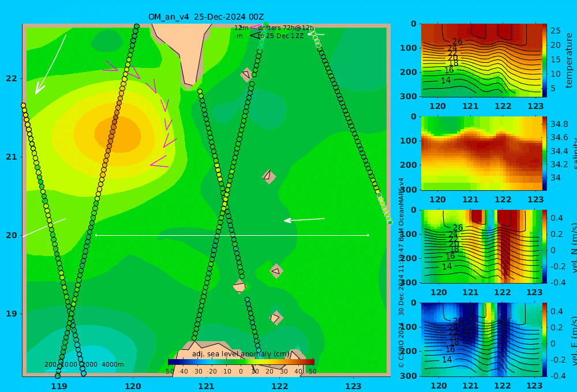
Task: Click the vel. N color scale bar
Action: pyautogui.click(x=545, y=246)
